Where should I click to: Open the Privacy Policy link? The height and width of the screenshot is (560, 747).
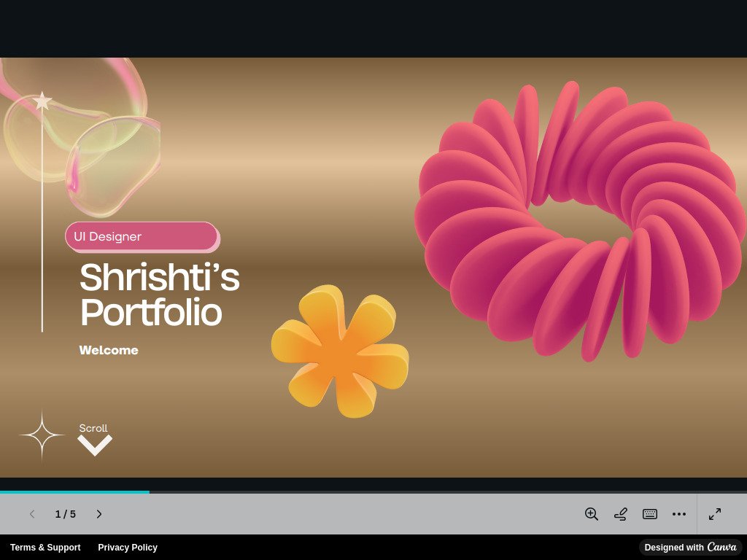128,548
